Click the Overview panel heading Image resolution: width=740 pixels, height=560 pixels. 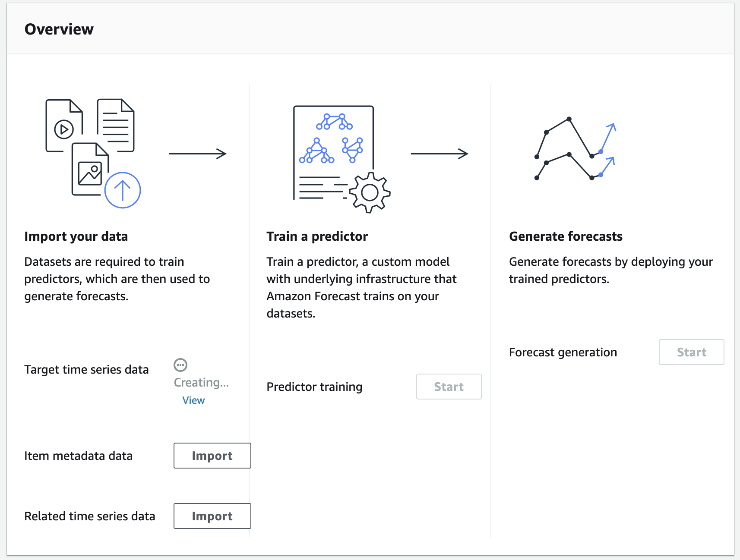tap(59, 29)
